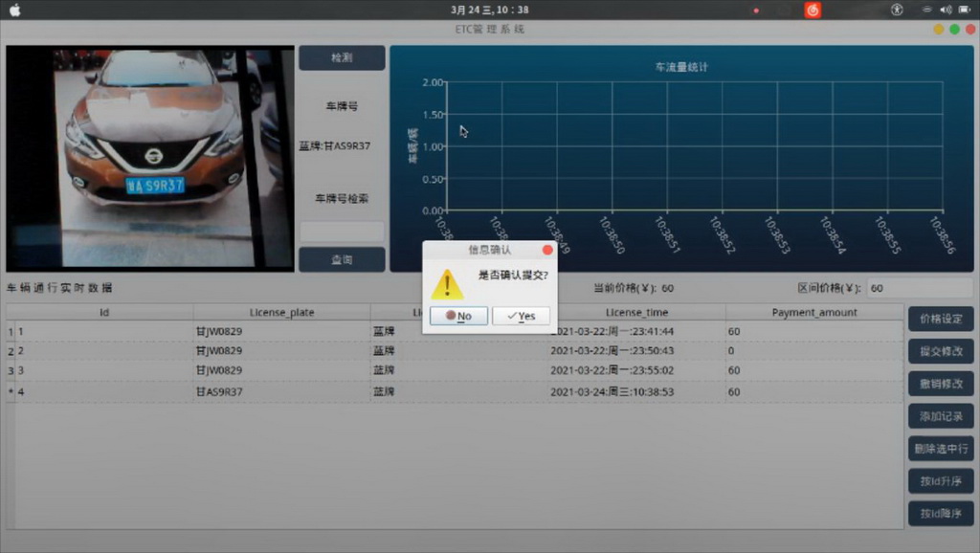The height and width of the screenshot is (553, 980).
Task: Open the network icon in the top bar
Action: point(926,10)
